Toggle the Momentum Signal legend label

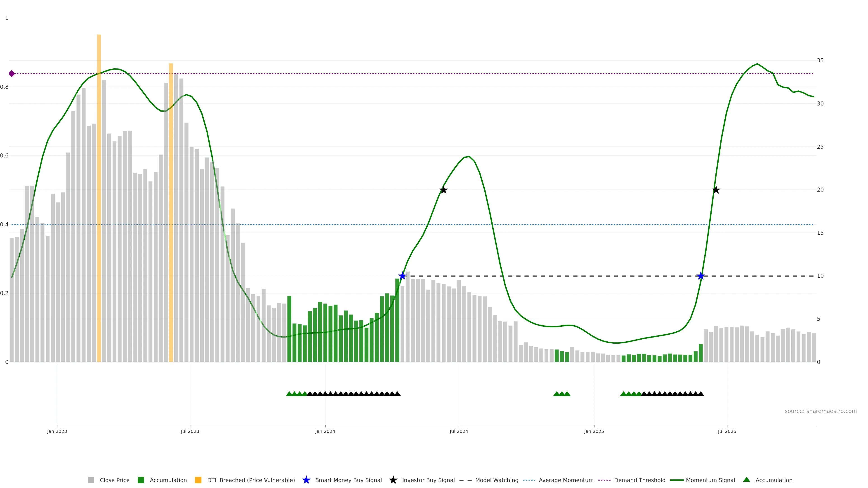click(x=710, y=480)
